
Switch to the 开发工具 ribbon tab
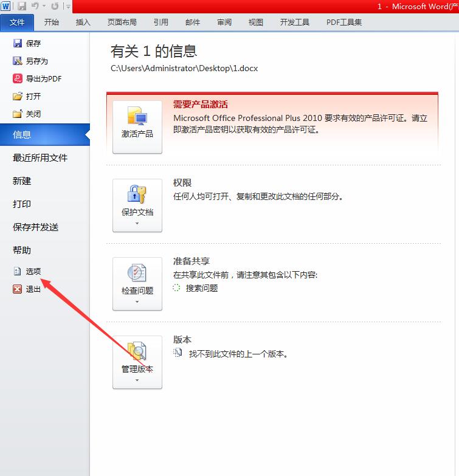click(x=294, y=22)
